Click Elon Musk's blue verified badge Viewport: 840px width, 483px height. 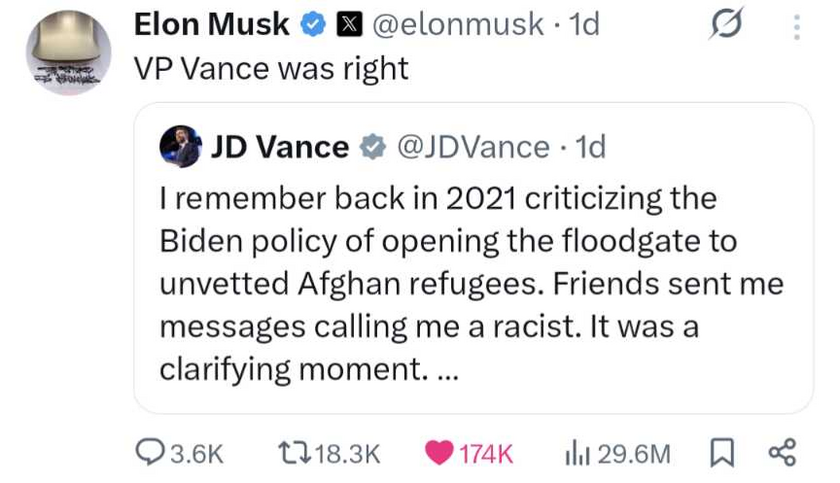click(313, 25)
